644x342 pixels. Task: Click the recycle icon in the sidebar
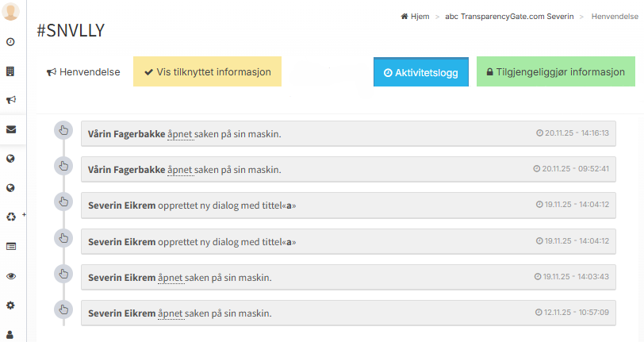point(11,217)
